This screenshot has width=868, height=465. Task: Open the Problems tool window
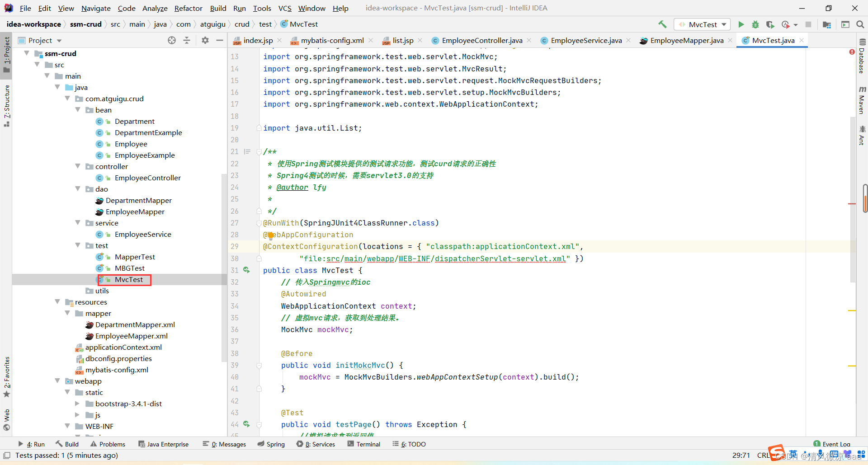click(x=108, y=444)
